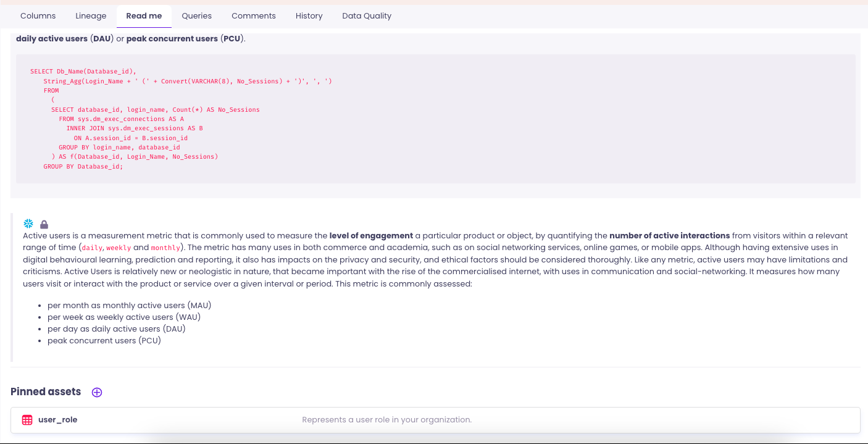This screenshot has height=444, width=868.
Task: Click the lock icon beside the Snowflake icon
Action: click(x=44, y=224)
